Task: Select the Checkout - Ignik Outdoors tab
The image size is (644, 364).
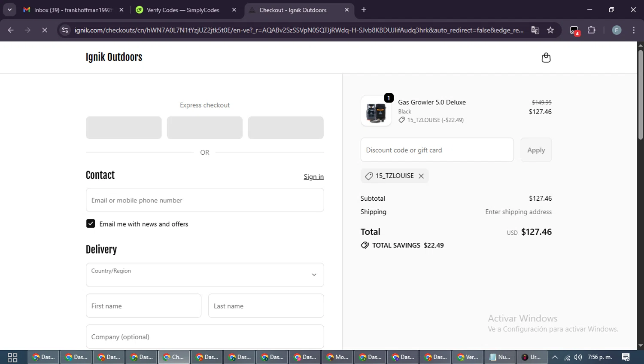Action: (293, 10)
